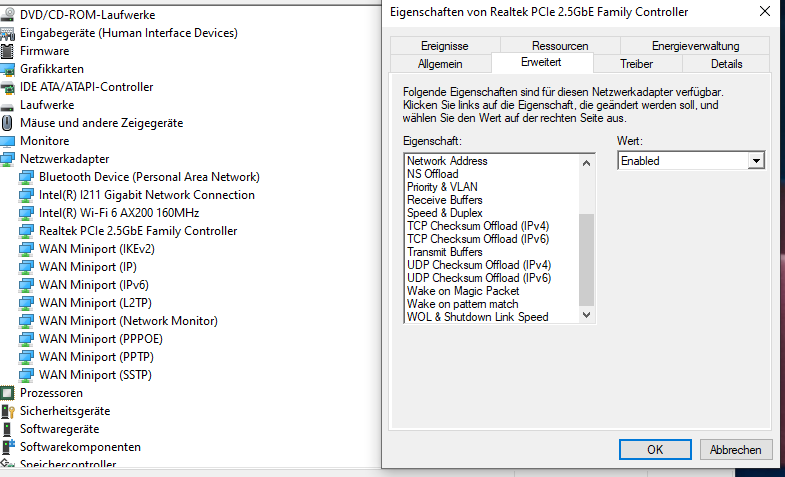
Task: Open the Details tab
Action: coord(726,64)
